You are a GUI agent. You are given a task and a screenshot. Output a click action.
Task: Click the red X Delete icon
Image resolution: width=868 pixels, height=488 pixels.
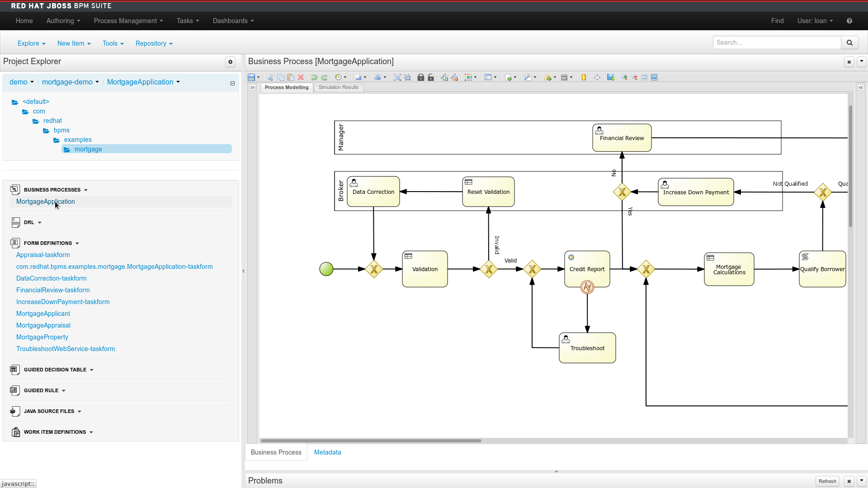click(x=301, y=77)
